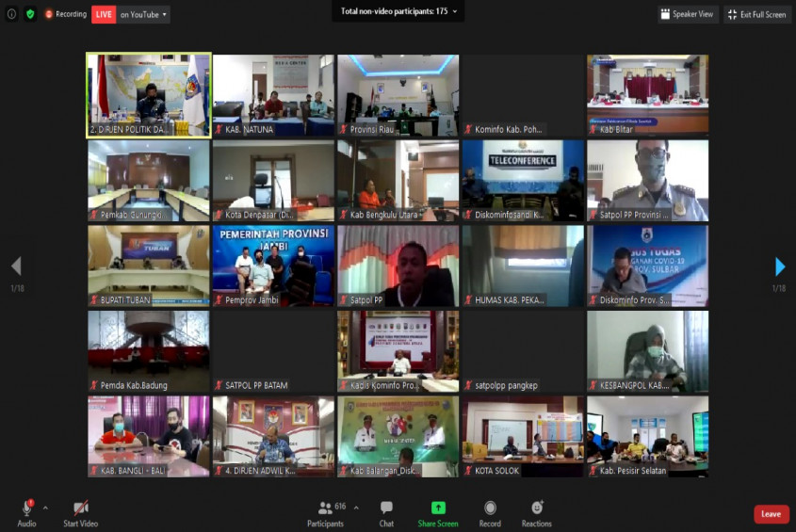
Task: Open the Participants list
Action: pos(325,514)
